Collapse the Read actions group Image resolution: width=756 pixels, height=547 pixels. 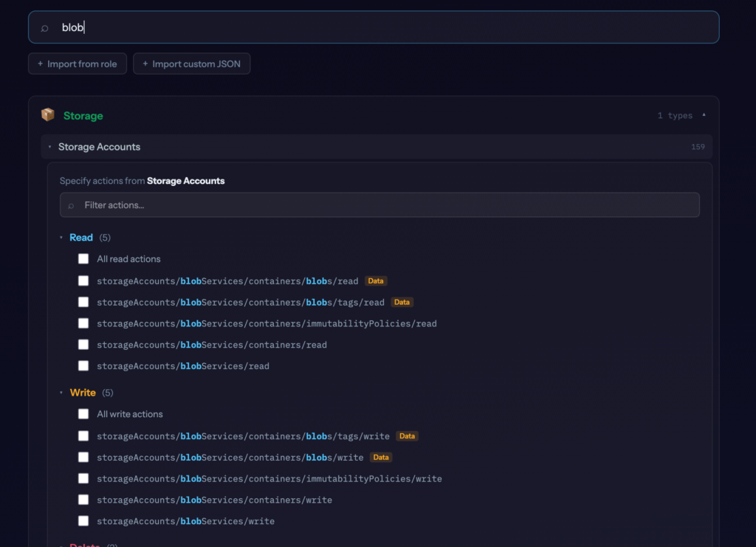point(62,238)
